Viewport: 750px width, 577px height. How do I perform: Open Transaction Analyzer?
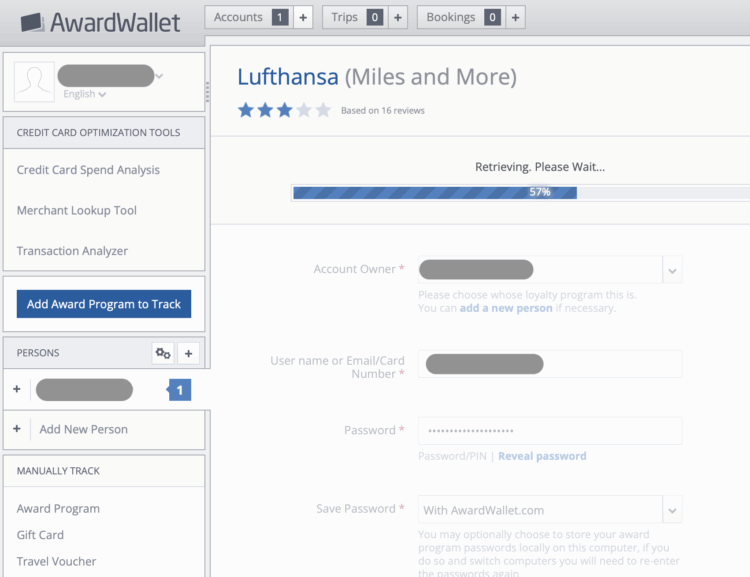72,251
